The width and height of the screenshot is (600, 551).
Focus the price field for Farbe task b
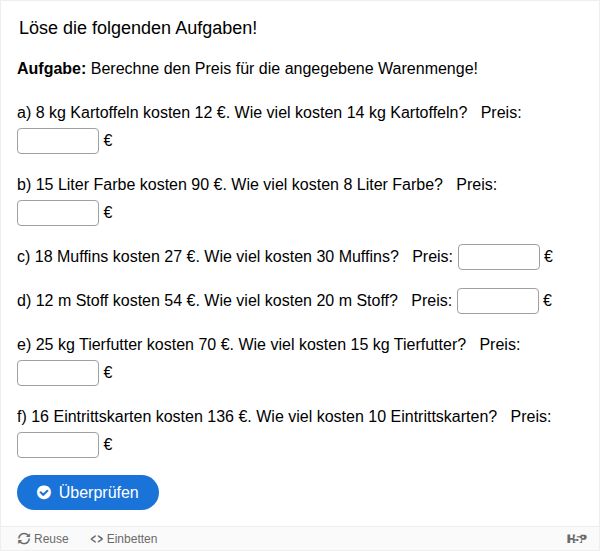click(58, 213)
